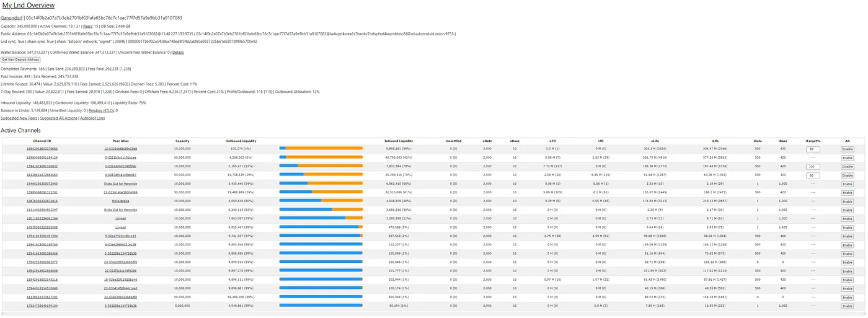Screen dimensions: 868x318
Task: Click the iTarget% column header
Action: coord(812,141)
